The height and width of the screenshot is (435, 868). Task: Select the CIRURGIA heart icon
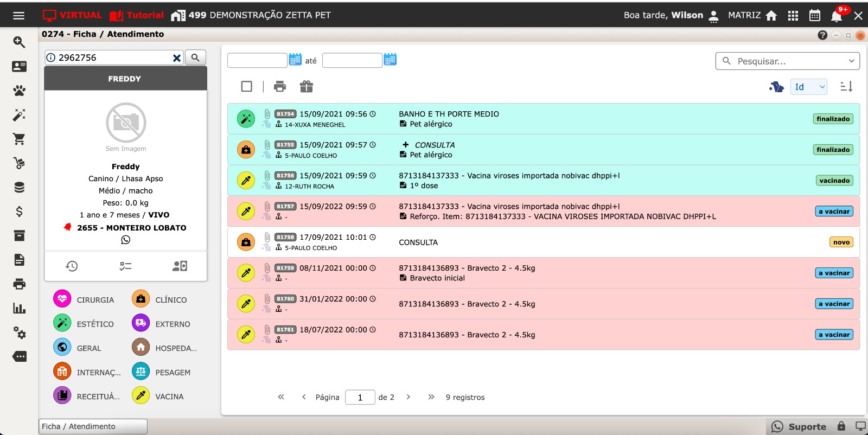pos(62,299)
